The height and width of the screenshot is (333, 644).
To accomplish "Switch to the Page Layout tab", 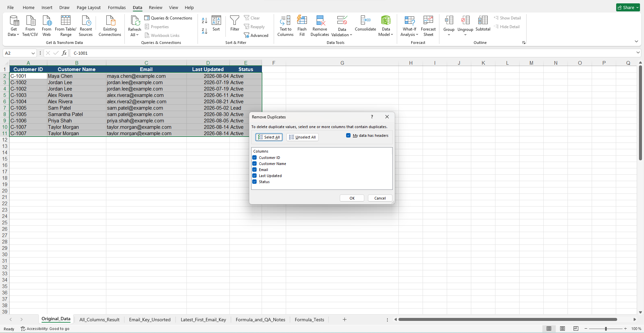I will click(x=89, y=7).
